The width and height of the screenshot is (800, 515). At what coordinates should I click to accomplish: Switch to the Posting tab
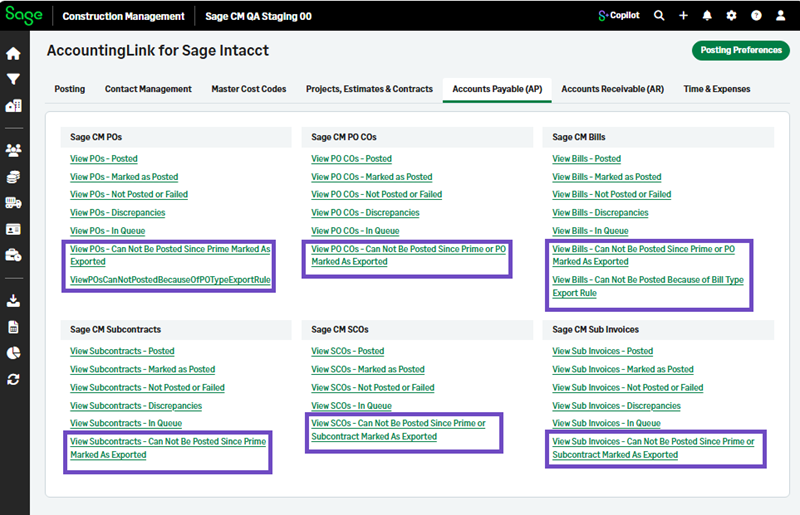pos(70,89)
